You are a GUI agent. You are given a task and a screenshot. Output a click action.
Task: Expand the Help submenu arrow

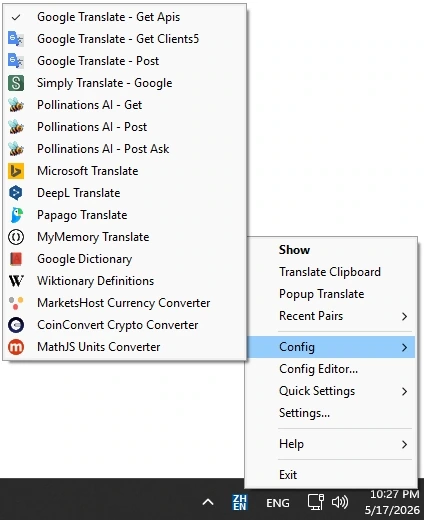[x=404, y=444]
